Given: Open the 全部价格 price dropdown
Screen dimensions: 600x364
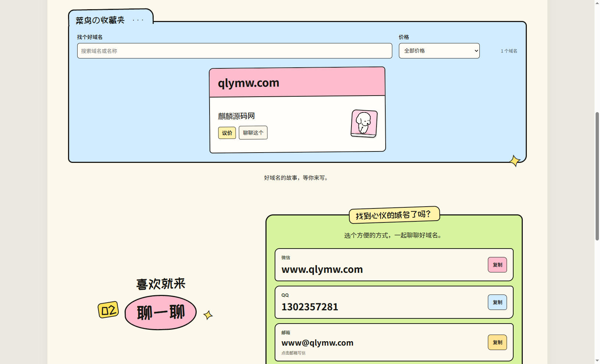Looking at the screenshot, I should [439, 51].
